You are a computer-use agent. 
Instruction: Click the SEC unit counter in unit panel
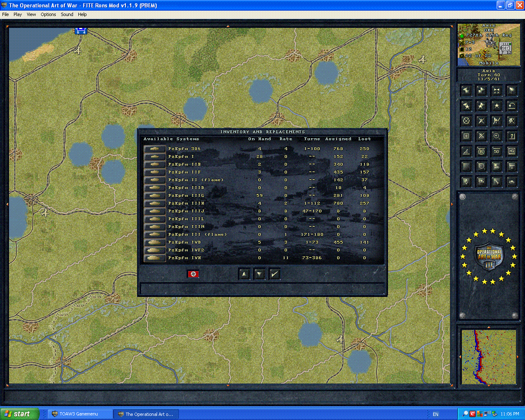[x=506, y=48]
